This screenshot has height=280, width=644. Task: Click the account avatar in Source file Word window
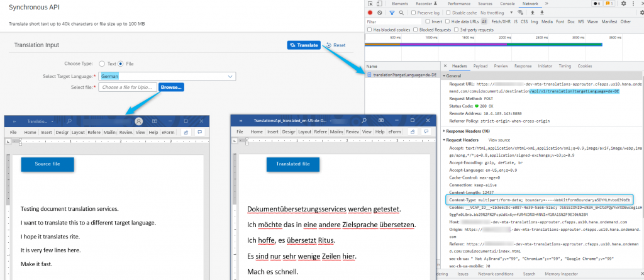tap(139, 121)
